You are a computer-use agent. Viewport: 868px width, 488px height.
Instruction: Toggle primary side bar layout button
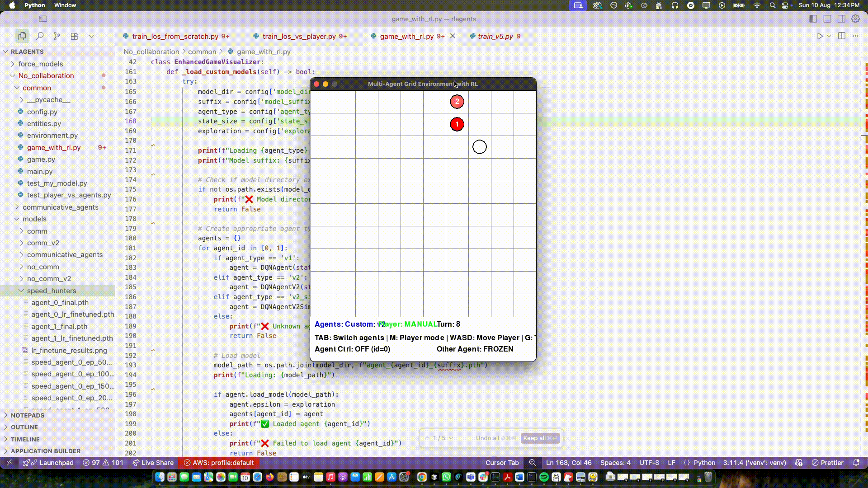tap(813, 19)
